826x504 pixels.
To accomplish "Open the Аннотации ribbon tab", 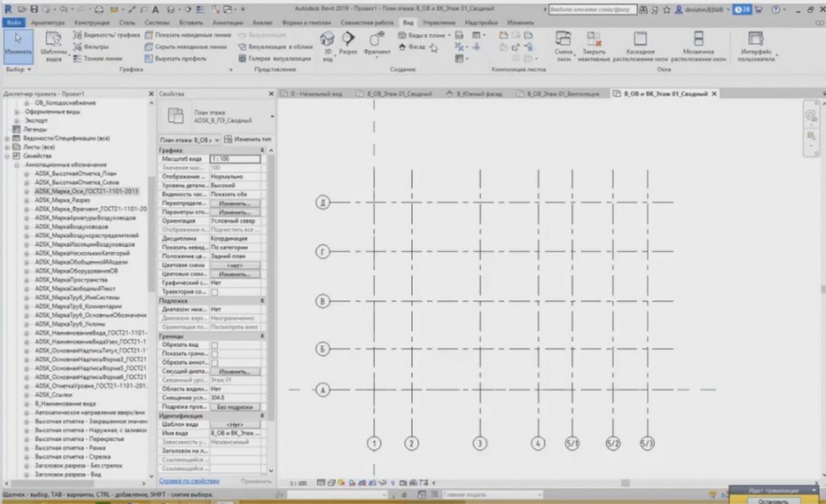I will (x=228, y=23).
